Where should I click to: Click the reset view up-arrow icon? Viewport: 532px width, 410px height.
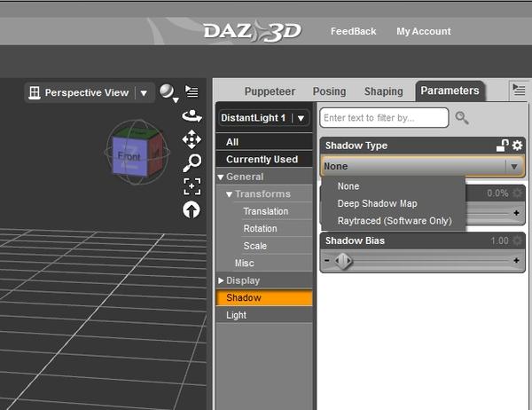[x=192, y=210]
